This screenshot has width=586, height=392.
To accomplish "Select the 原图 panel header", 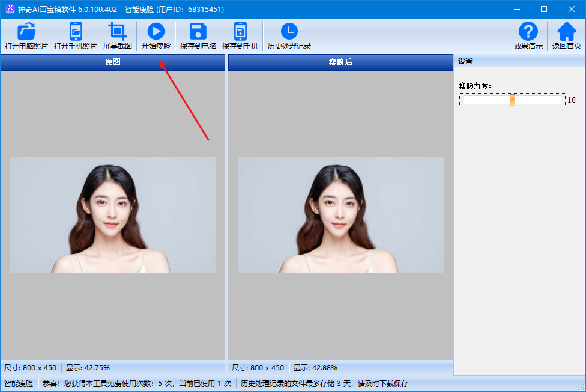I will pos(113,62).
